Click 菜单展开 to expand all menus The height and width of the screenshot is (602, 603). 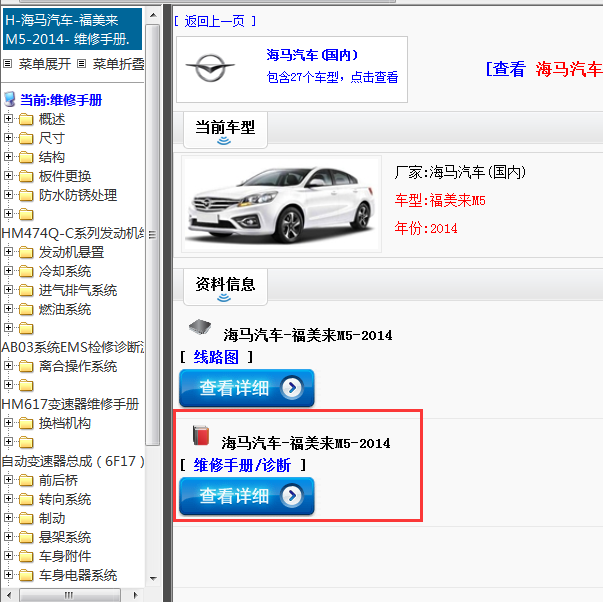[45, 64]
